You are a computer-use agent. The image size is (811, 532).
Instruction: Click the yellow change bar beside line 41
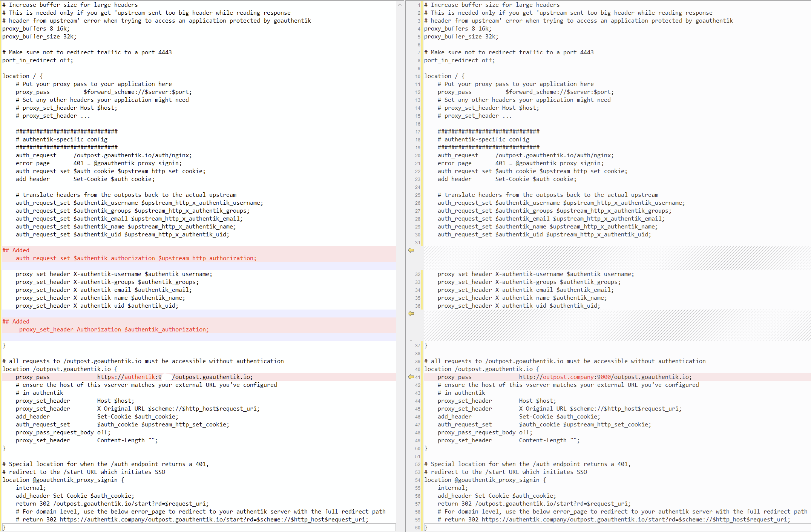(x=422, y=377)
